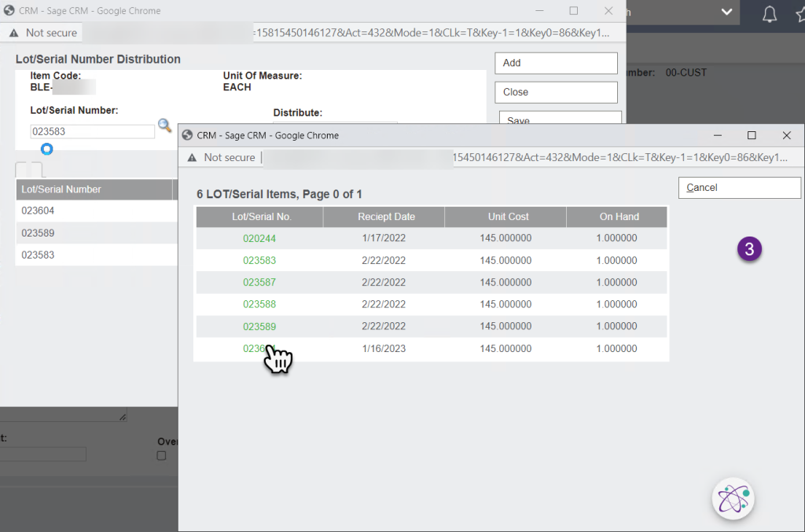Click the front window address bar URL
The width and height of the screenshot is (805, 532).
(x=619, y=157)
